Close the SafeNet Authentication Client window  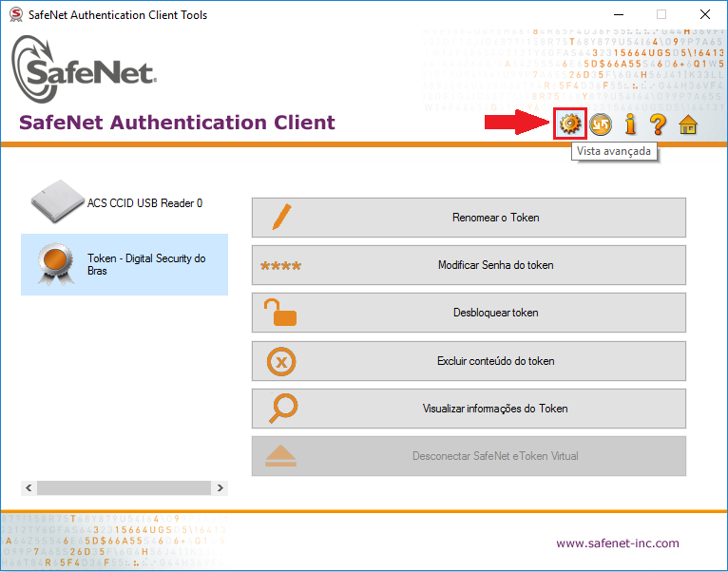point(705,15)
